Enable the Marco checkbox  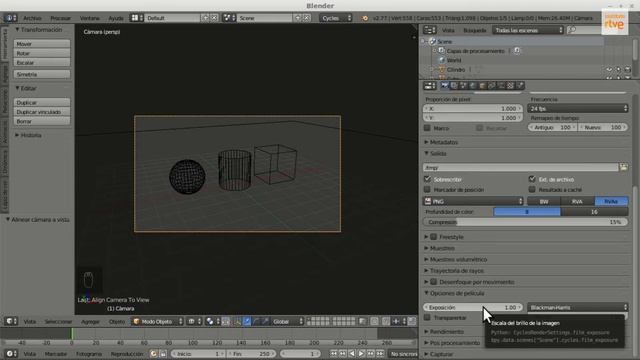tap(427, 128)
